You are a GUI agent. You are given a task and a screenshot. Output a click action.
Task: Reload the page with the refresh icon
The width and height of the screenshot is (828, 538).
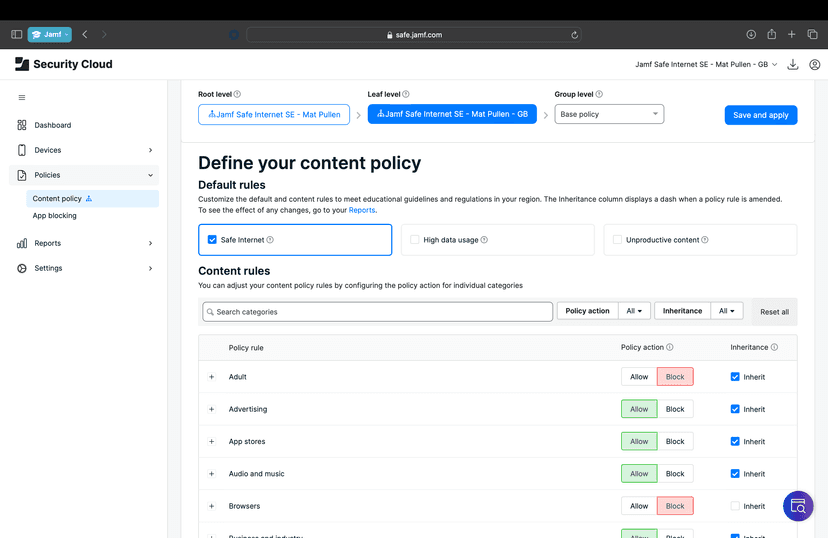575,35
